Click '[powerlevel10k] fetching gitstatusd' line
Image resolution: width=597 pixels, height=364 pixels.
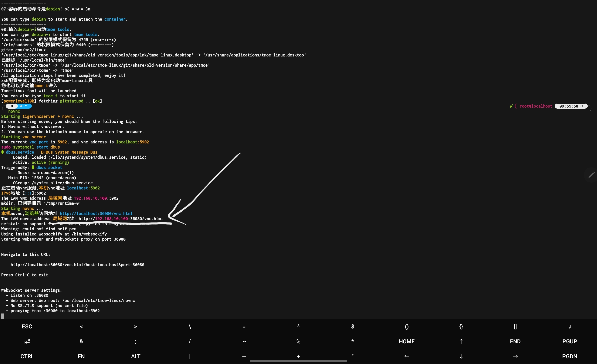click(x=52, y=101)
